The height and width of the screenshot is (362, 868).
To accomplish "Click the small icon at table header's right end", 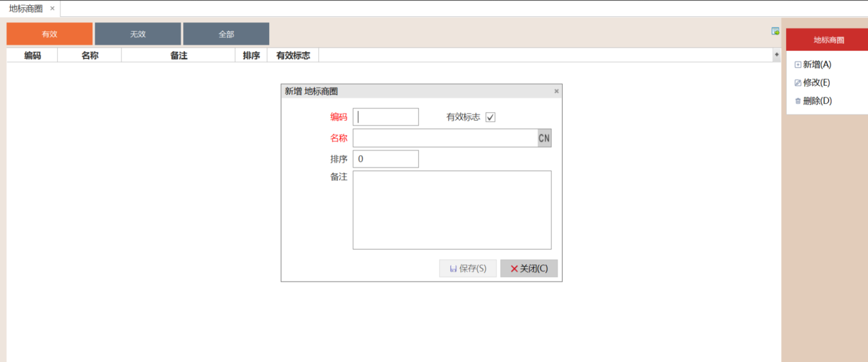I will (x=776, y=55).
